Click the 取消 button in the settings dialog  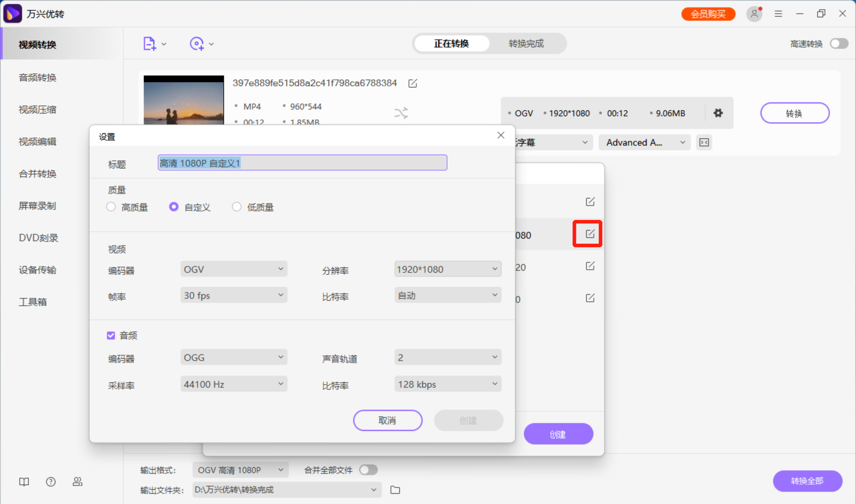(387, 420)
